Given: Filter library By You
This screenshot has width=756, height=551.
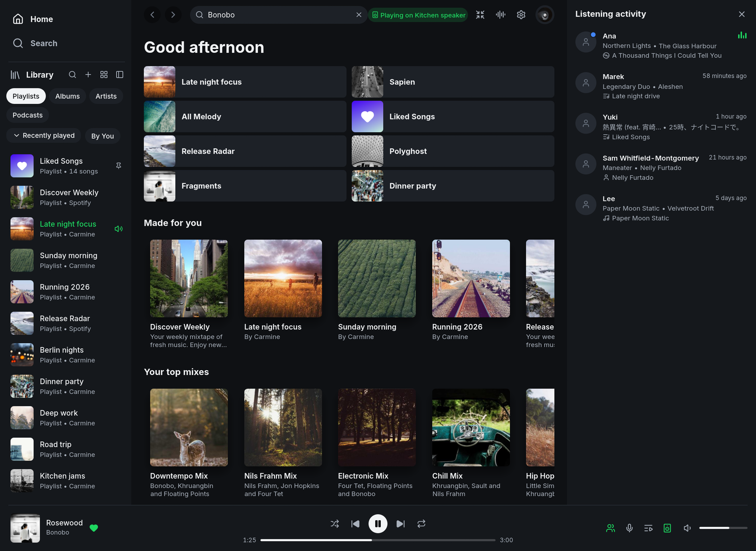Looking at the screenshot, I should pos(103,136).
